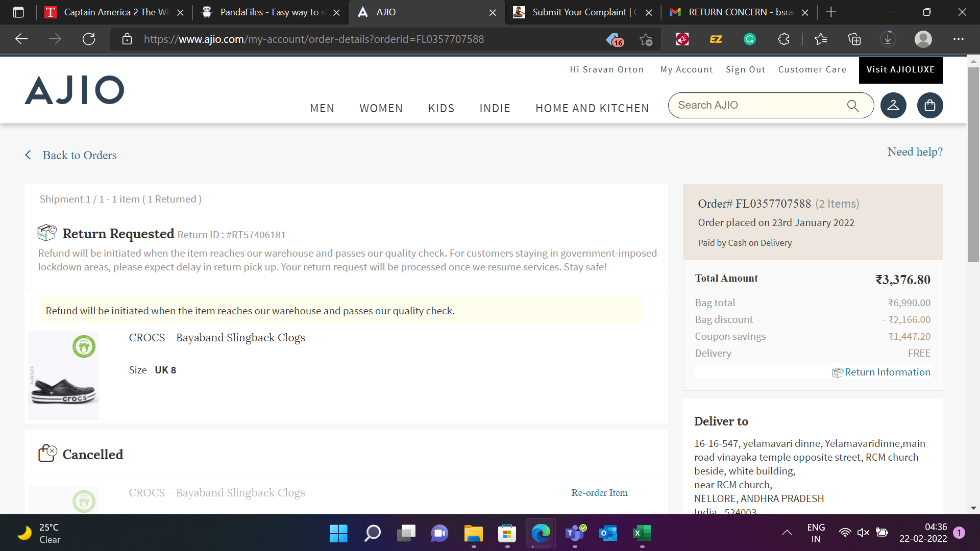Screen dimensions: 980x551
Task: Click the Crocs clog product thumbnail
Action: click(x=64, y=376)
